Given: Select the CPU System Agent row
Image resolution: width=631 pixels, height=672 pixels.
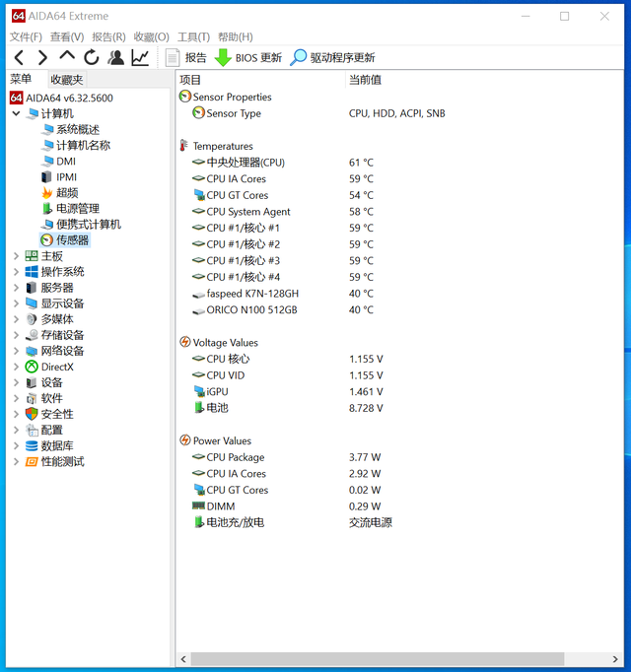Looking at the screenshot, I should (x=399, y=212).
